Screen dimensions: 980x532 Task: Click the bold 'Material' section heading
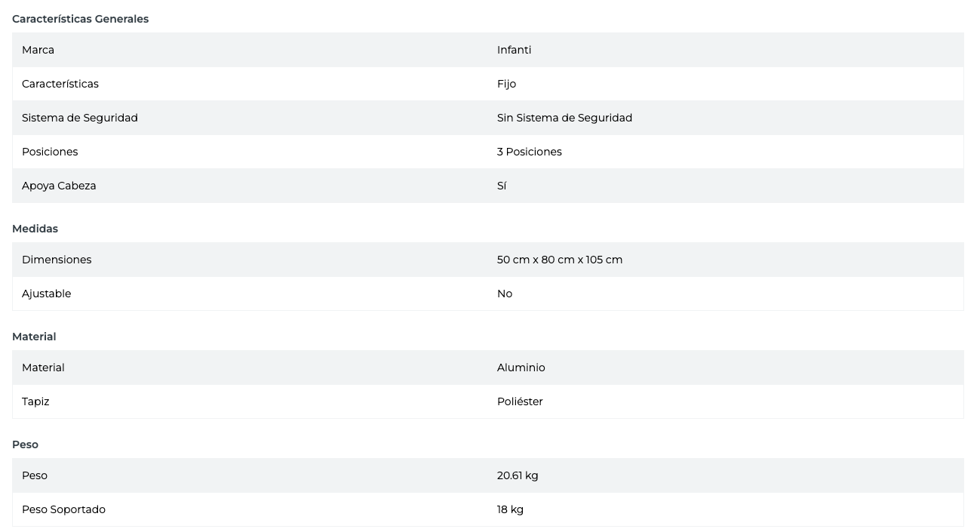pos(34,337)
